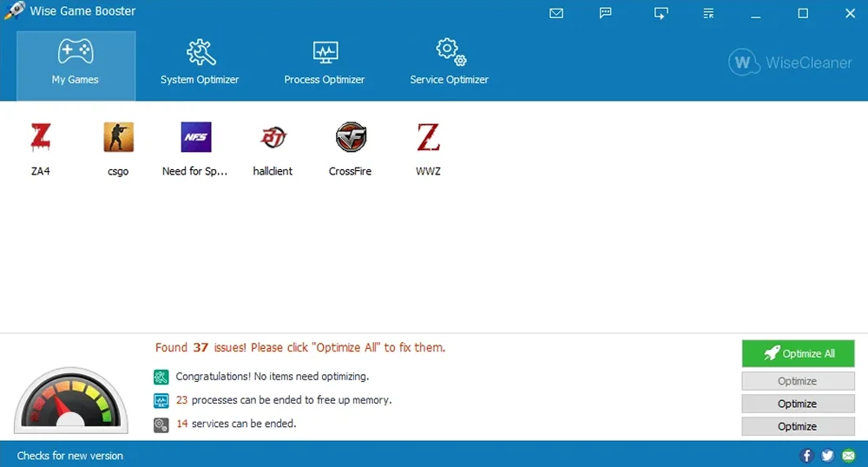
Task: Launch the ZA4 game icon
Action: (41, 138)
